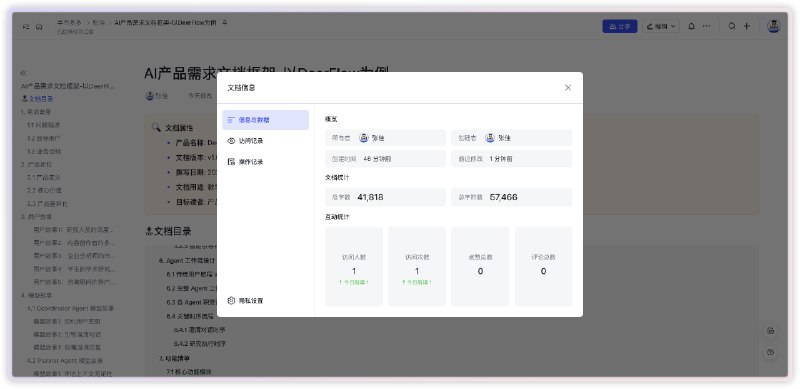Viewport: 800px width, 389px height.
Task: Close the 文档信息 dialog
Action: [568, 88]
